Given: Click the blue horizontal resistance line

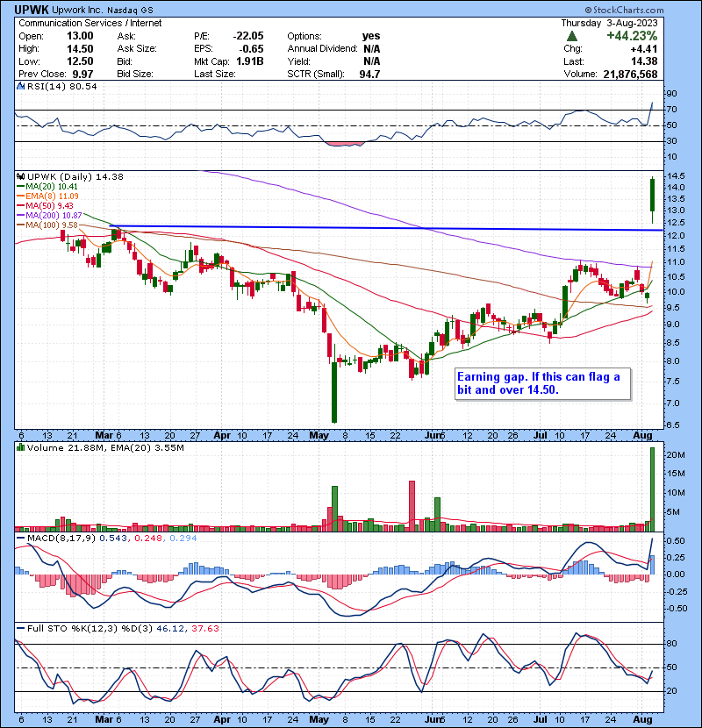Looking at the screenshot, I should pos(385,228).
